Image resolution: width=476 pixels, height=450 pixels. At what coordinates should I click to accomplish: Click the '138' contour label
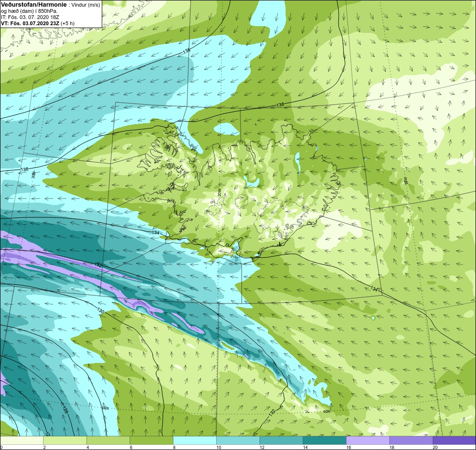tap(187, 51)
